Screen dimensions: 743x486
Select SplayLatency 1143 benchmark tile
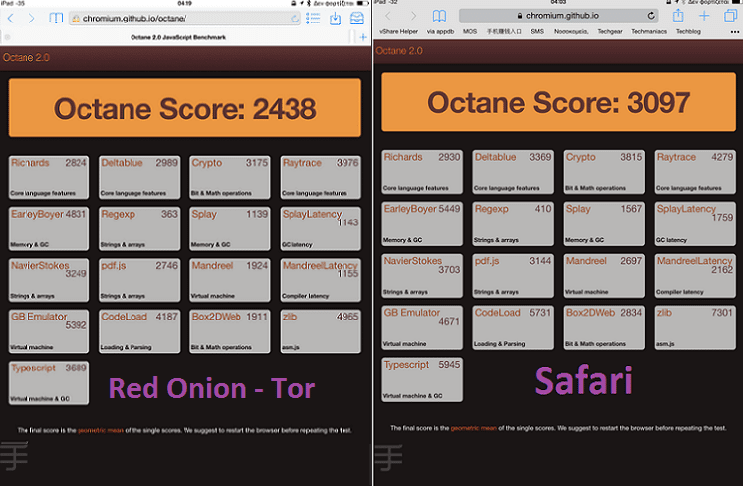(x=320, y=228)
